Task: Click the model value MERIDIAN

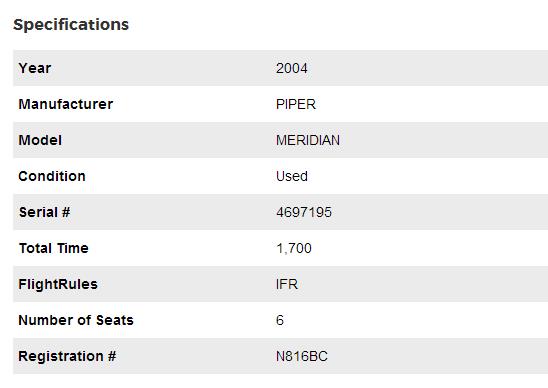Action: click(x=308, y=140)
